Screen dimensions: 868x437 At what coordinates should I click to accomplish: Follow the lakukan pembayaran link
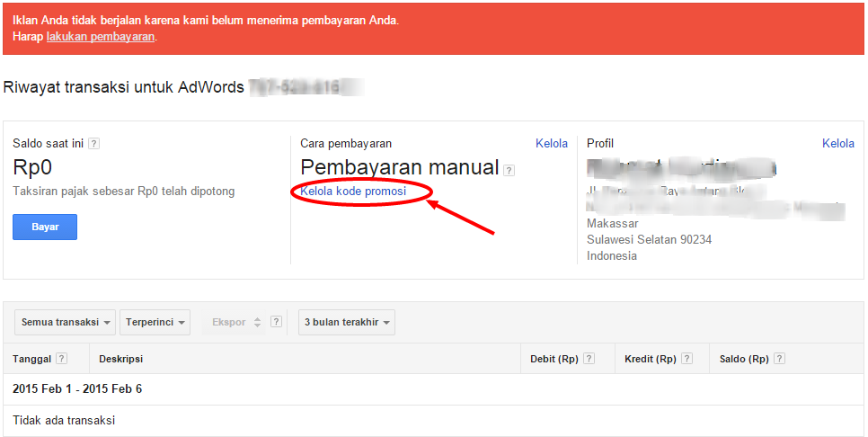101,37
